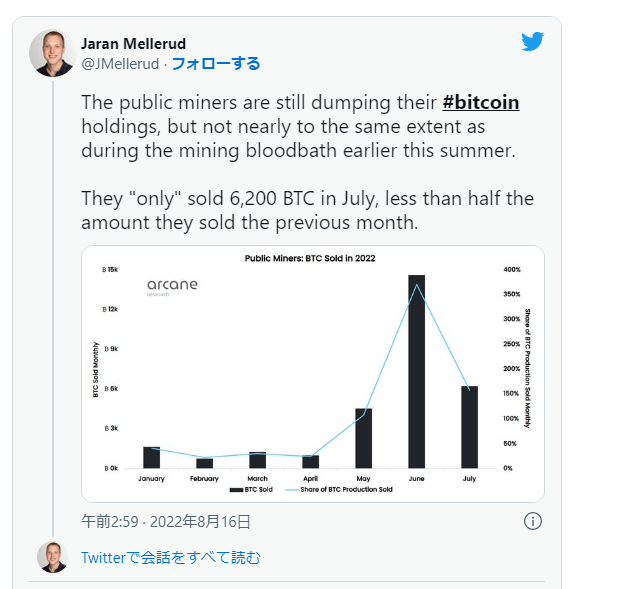Open the #bitcoin hashtag link
The height and width of the screenshot is (589, 633).
[481, 103]
